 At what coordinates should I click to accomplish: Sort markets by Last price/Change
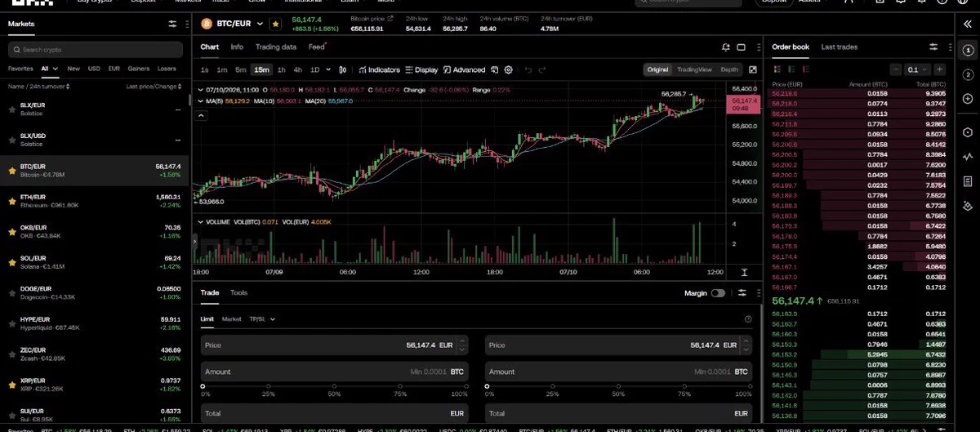point(154,86)
